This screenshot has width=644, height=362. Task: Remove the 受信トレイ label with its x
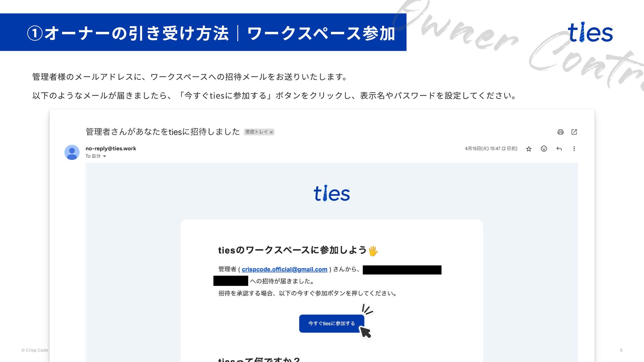pyautogui.click(x=271, y=132)
